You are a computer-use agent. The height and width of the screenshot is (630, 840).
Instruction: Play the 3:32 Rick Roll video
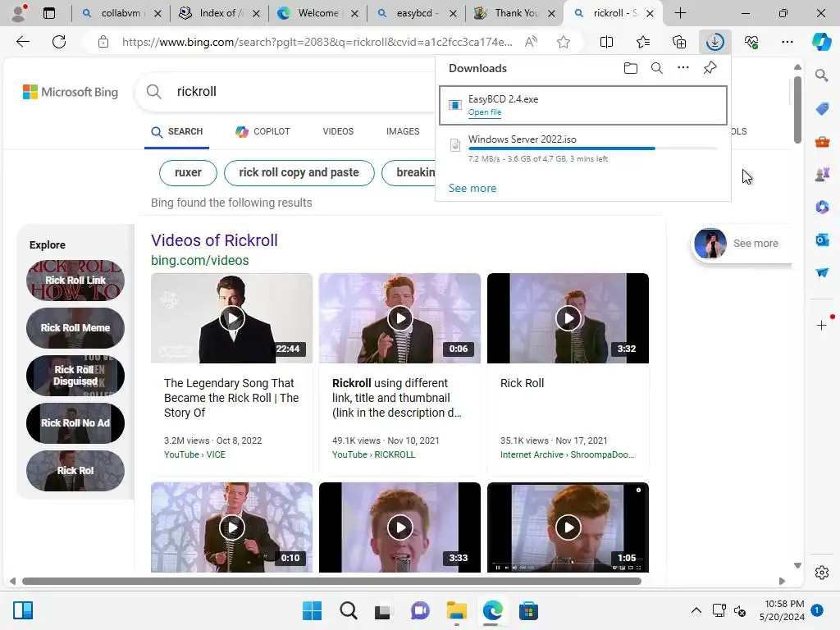point(568,318)
